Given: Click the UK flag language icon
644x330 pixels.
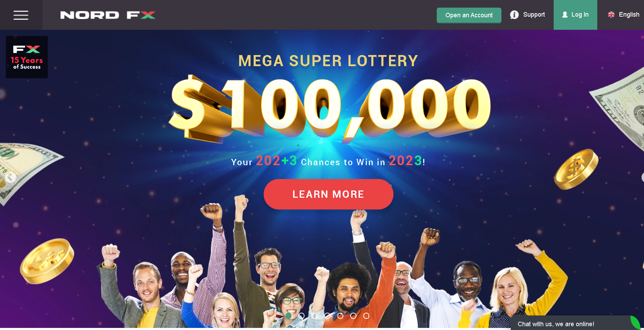Looking at the screenshot, I should [x=611, y=15].
